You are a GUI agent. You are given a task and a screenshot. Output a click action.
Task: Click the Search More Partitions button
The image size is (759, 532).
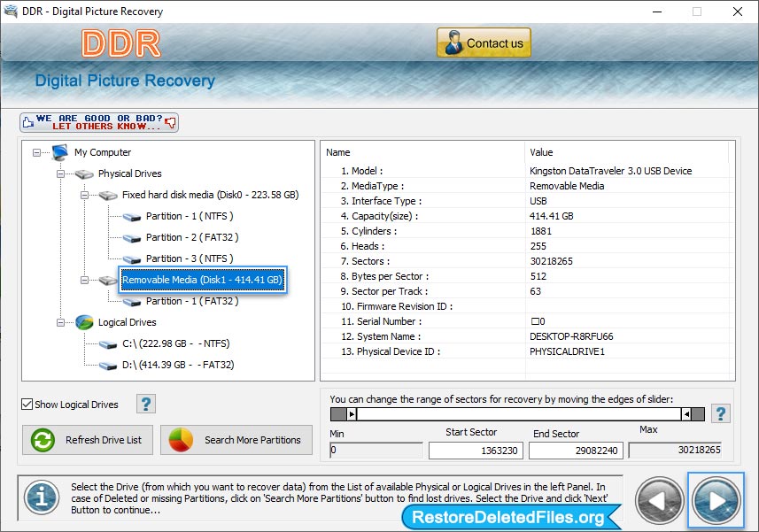coord(236,440)
